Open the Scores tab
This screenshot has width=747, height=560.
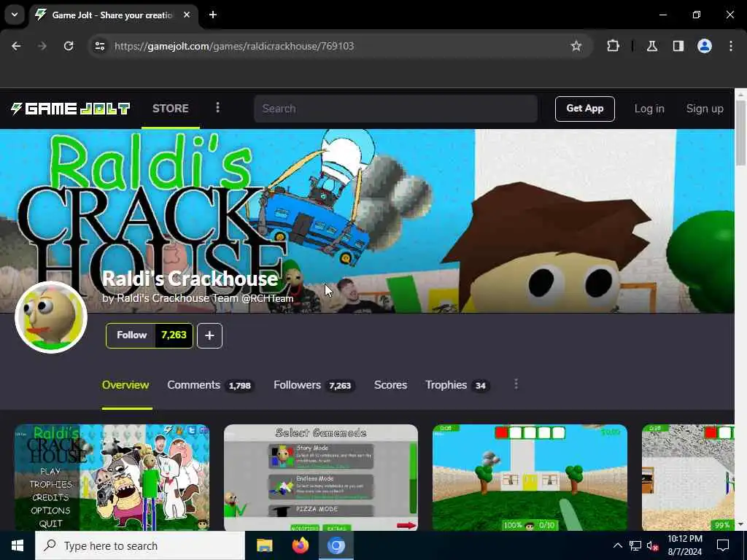point(390,385)
